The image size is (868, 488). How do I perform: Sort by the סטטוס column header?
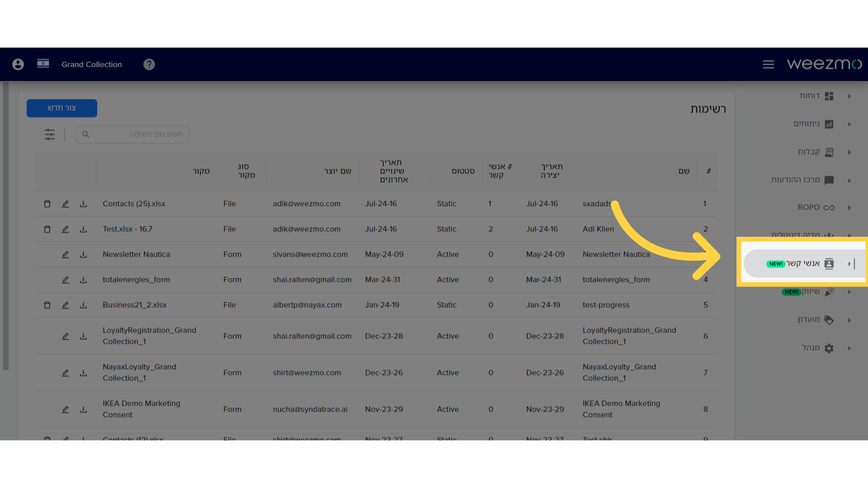[x=463, y=171]
